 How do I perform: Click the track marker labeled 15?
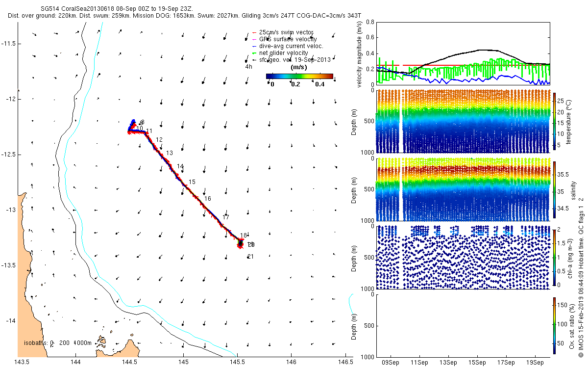click(192, 182)
